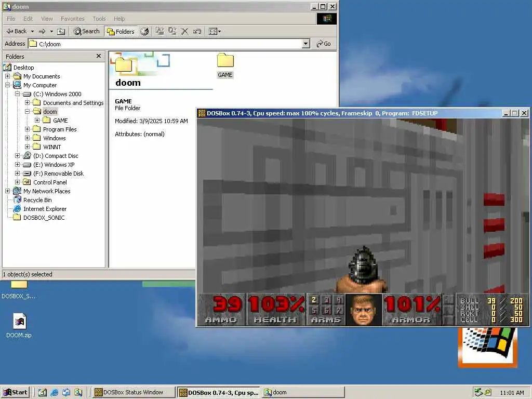Select Control Panel in folder tree
Screen dimensions: 532x399
click(50, 182)
